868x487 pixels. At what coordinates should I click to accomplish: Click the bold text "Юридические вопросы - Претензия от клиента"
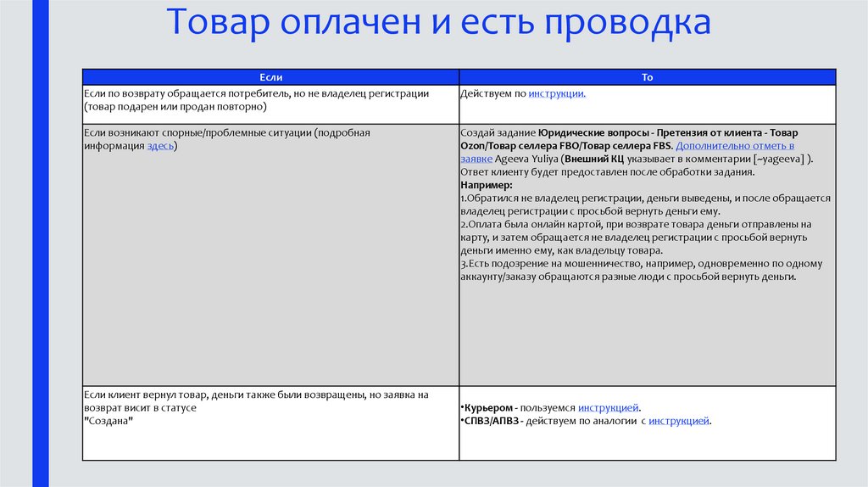coord(650,133)
